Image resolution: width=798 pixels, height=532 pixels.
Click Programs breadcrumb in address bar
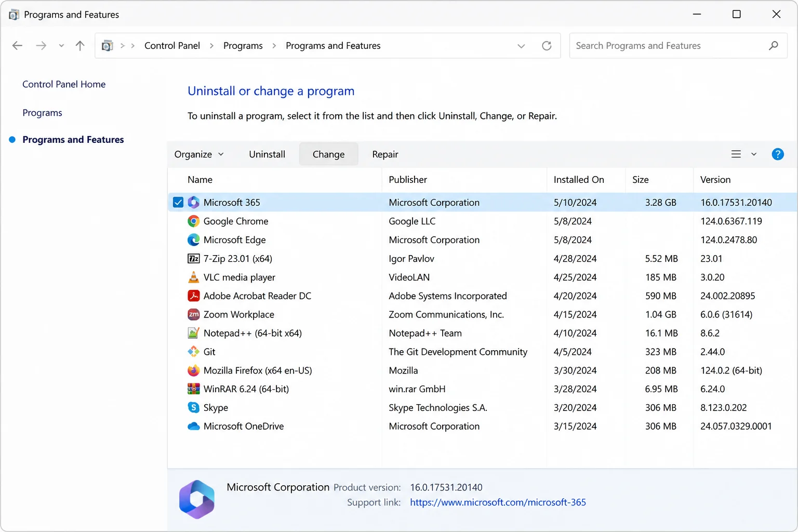(243, 46)
